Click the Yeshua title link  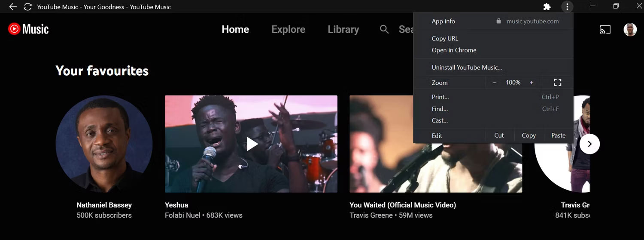pyautogui.click(x=176, y=205)
